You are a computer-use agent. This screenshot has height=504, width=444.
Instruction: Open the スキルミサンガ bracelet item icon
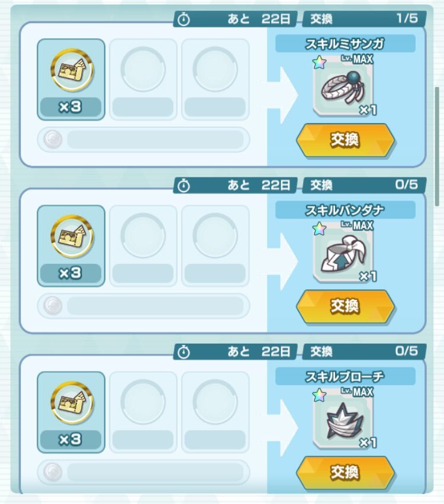tap(343, 86)
